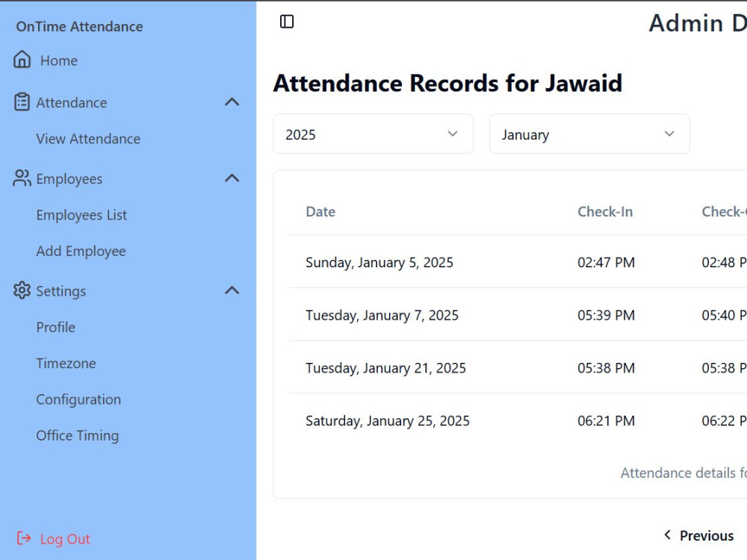The image size is (747, 560).
Task: Collapse the Employees section chevron
Action: tap(233, 178)
